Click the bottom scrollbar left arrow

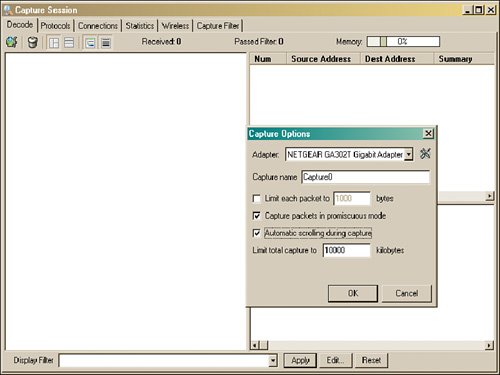tap(255, 346)
